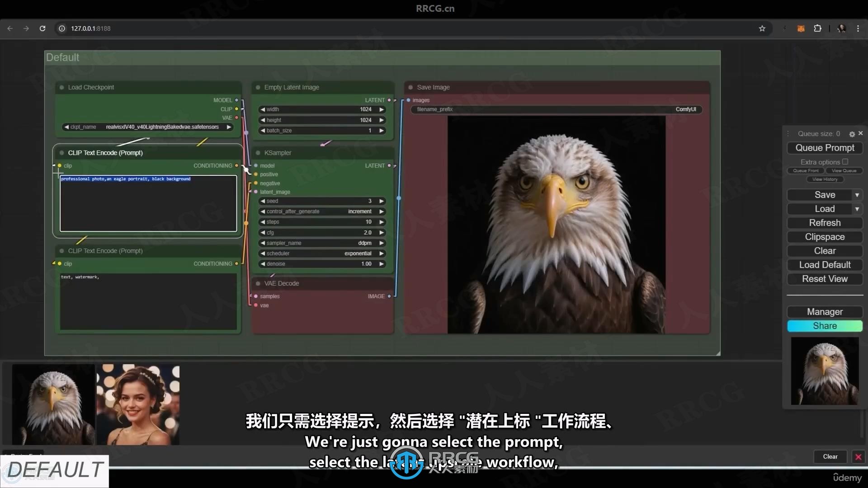The width and height of the screenshot is (868, 488).
Task: Click the model input socket on KSampler
Action: (256, 166)
